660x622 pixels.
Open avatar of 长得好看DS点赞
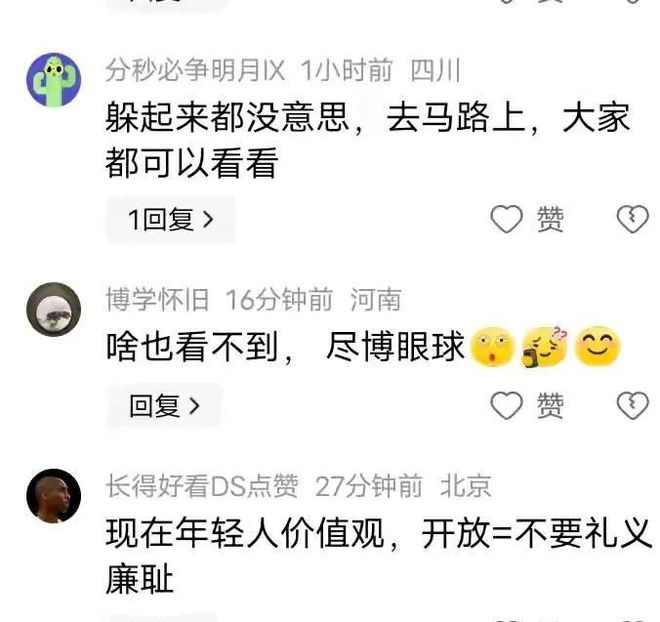(x=54, y=496)
